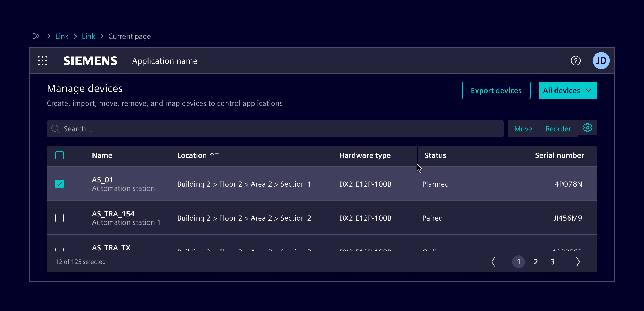Toggle the Location column sort order

[x=214, y=155]
